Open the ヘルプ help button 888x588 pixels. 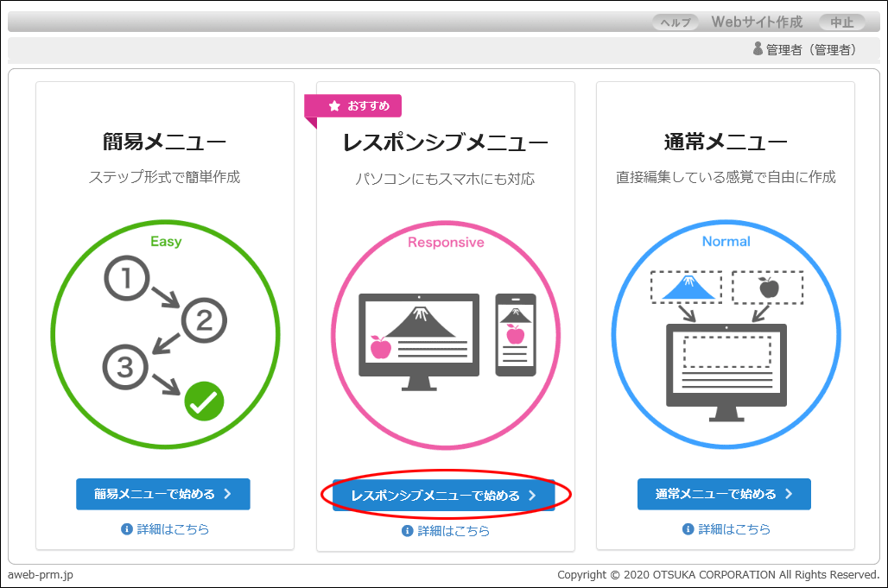[676, 22]
